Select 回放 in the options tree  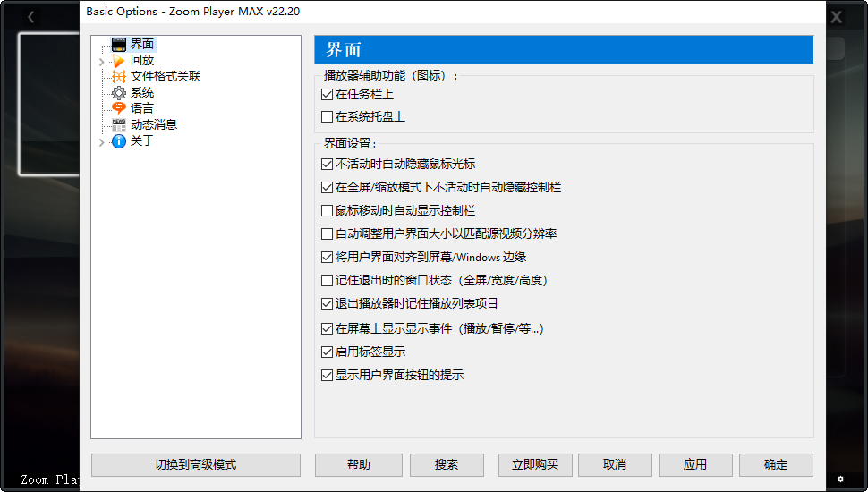[142, 60]
